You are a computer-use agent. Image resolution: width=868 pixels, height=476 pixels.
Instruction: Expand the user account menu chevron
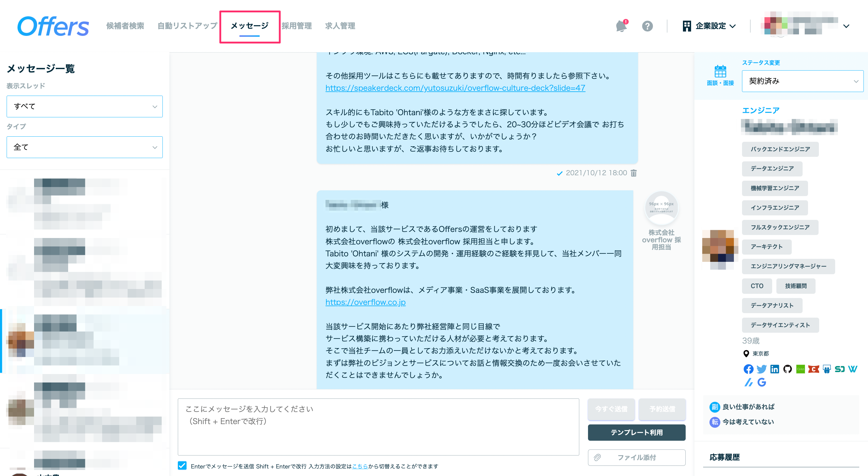click(x=846, y=26)
